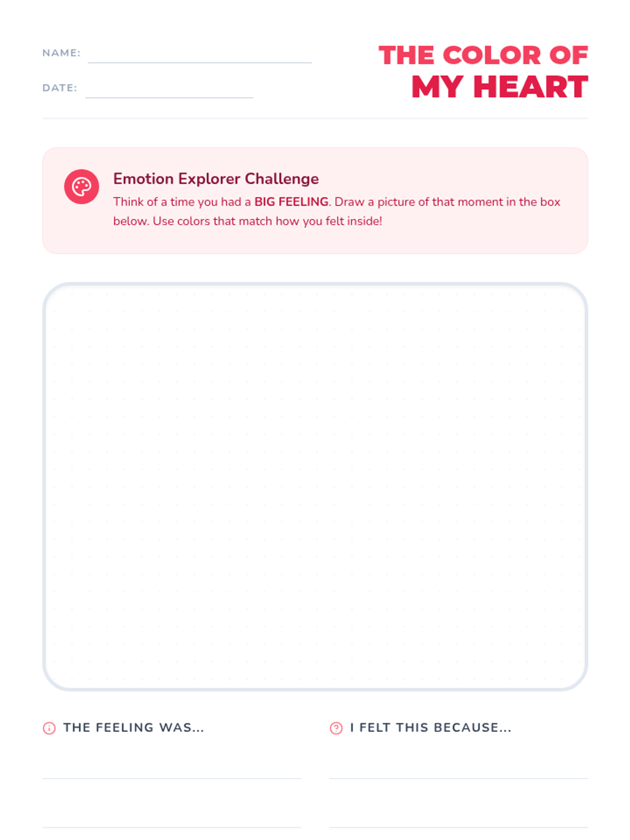Click the 'I FELT THIS BECAUSE...' label
The image size is (630, 840).
pyautogui.click(x=430, y=728)
